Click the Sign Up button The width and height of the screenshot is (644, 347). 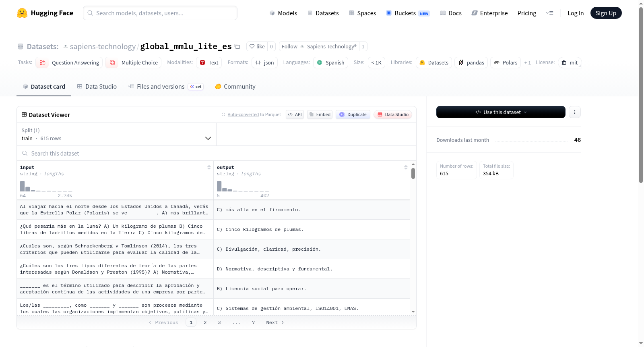tap(606, 13)
